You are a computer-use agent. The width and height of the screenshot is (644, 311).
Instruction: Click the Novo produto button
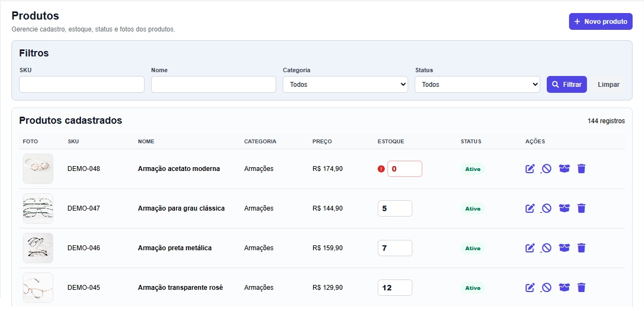point(601,21)
